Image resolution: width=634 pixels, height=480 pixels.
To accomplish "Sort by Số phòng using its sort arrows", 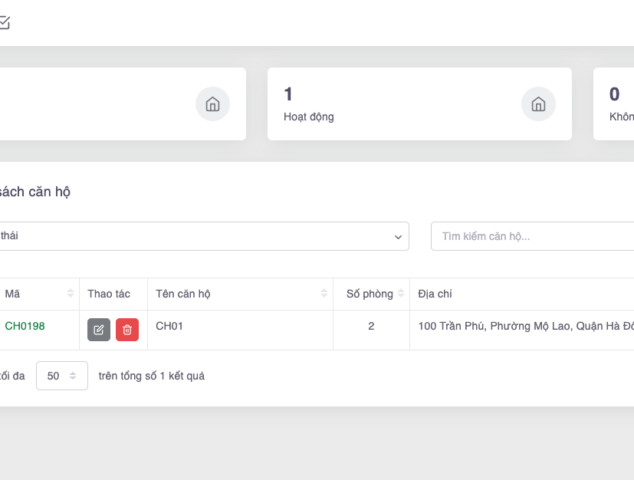I will tap(400, 294).
